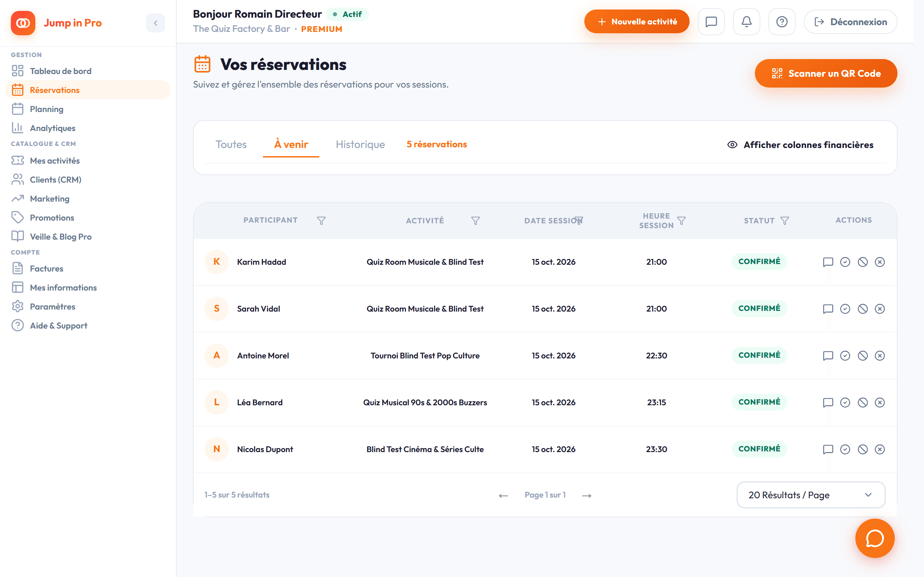Cancel Léa Bernard's reservation X icon
This screenshot has width=924, height=577.
click(880, 403)
